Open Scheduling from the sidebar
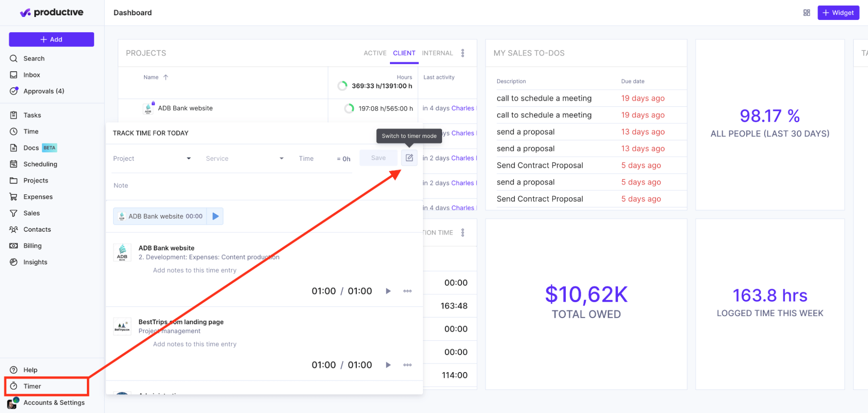This screenshot has width=868, height=413. 40,164
